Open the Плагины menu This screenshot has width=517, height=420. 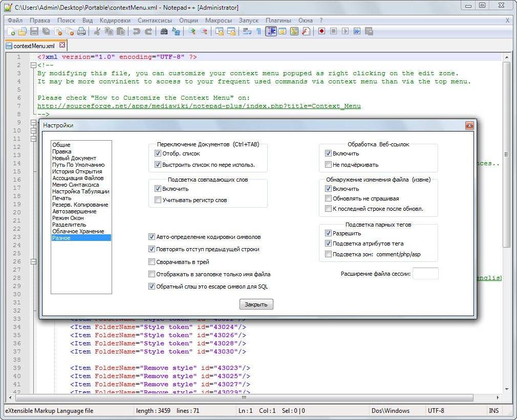(x=278, y=20)
